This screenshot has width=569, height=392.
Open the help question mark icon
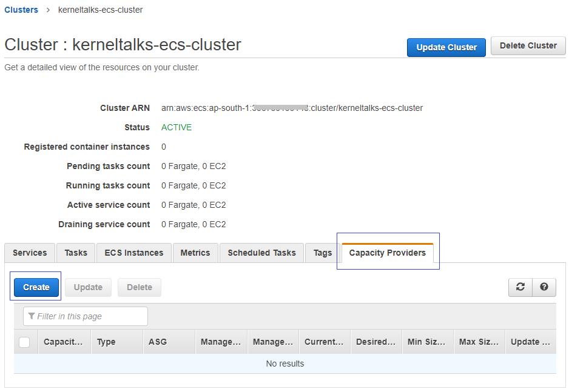coord(544,287)
